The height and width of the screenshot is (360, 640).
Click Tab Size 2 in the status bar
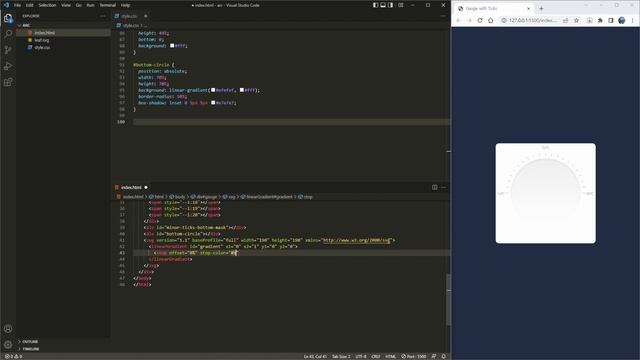(341, 356)
